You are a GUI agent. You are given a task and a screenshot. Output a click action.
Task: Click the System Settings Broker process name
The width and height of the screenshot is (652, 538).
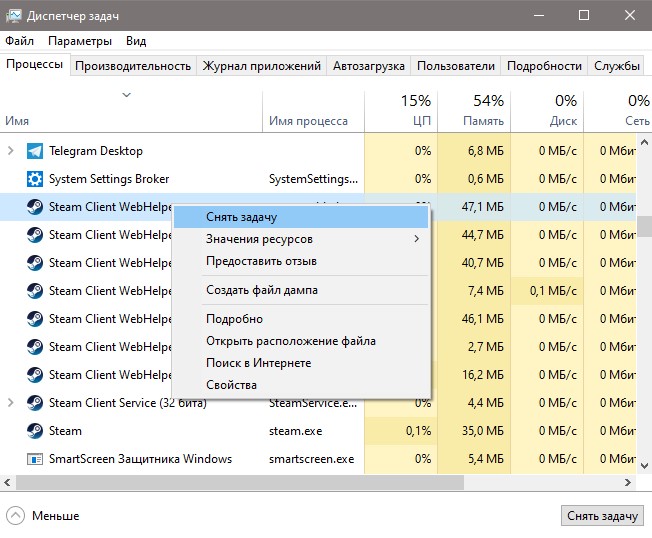[109, 179]
